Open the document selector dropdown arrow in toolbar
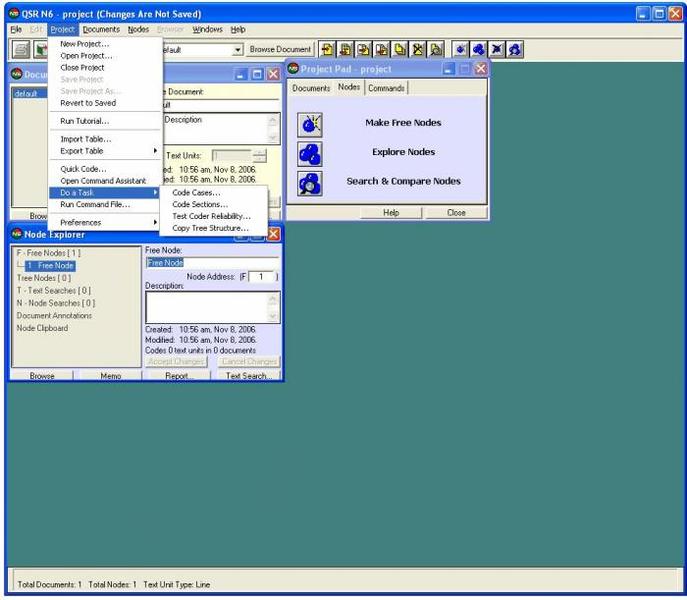687x600 pixels. click(x=237, y=50)
